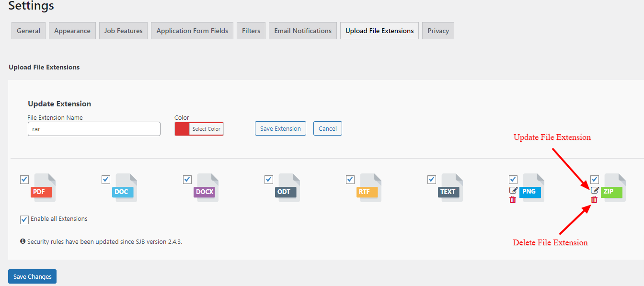
Task: Click the Save Extension button
Action: tap(280, 128)
